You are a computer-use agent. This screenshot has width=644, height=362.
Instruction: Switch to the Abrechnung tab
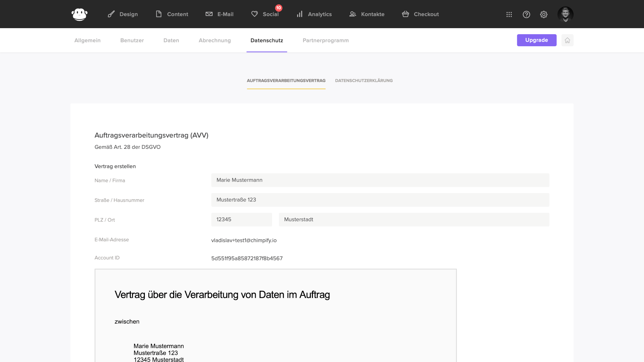pos(215,40)
